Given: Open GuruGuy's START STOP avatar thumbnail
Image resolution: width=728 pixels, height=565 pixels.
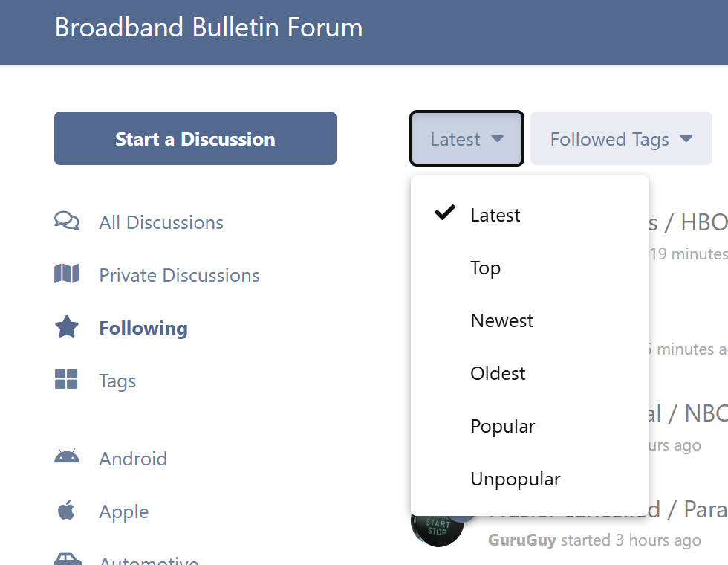Looking at the screenshot, I should (x=437, y=528).
